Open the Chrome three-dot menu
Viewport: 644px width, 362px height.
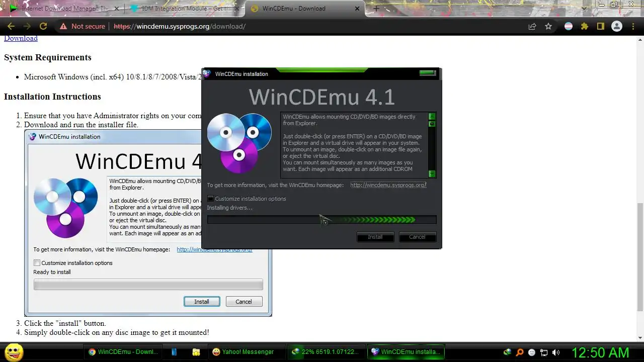pos(633,26)
